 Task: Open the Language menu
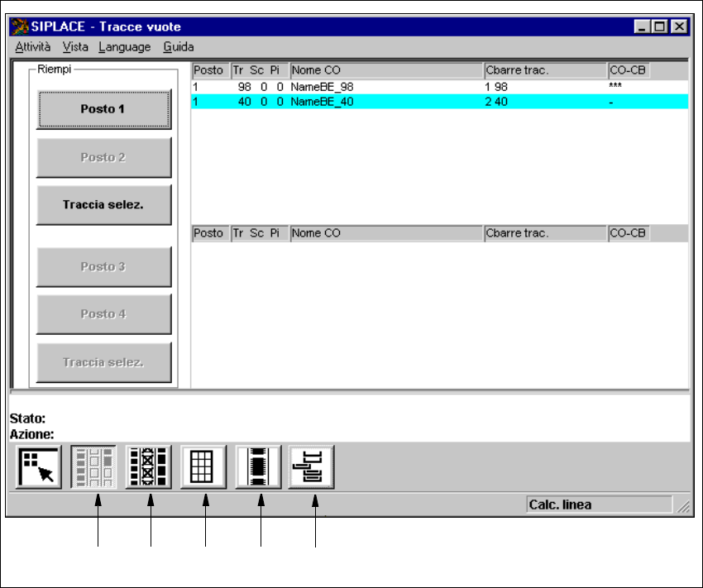125,46
